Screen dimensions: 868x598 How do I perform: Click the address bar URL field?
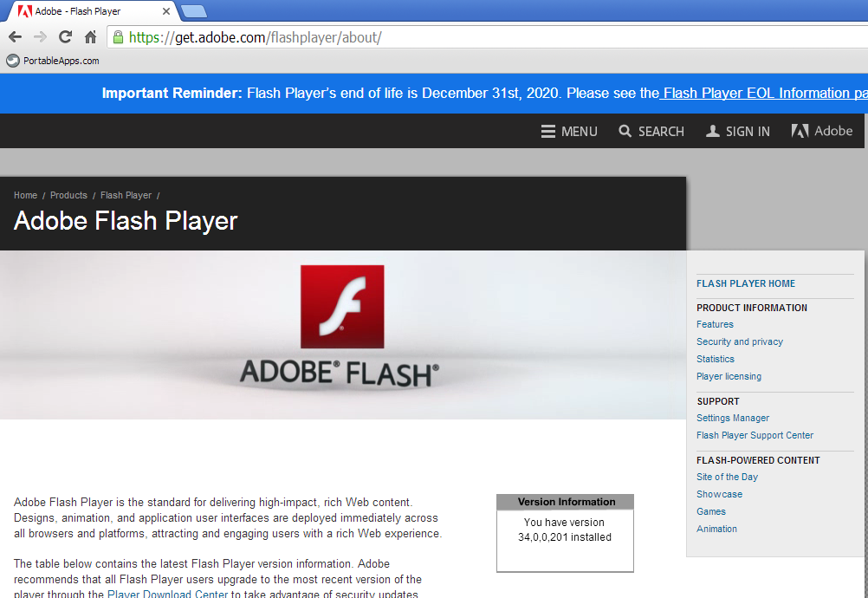[487, 37]
